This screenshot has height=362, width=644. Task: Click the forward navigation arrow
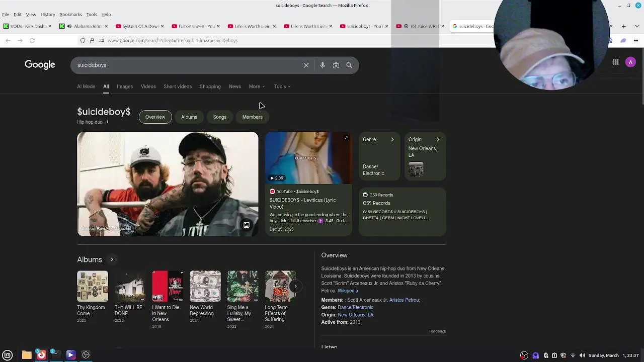coord(20,40)
